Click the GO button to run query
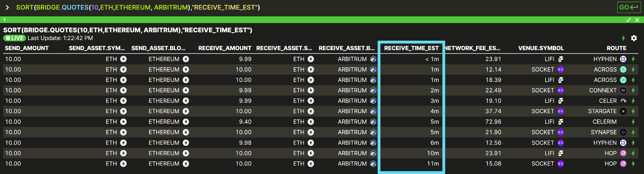This screenshot has width=644, height=174. [629, 7]
